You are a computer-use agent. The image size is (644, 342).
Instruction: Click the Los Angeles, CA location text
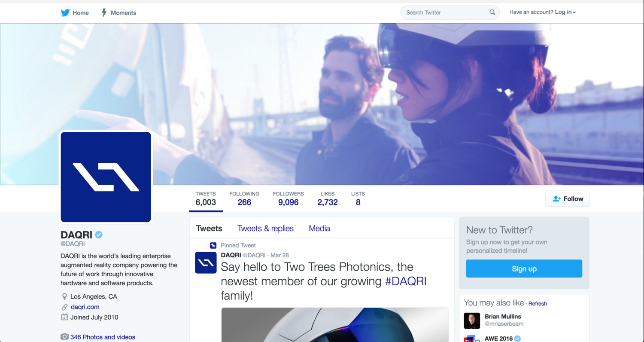(x=94, y=296)
